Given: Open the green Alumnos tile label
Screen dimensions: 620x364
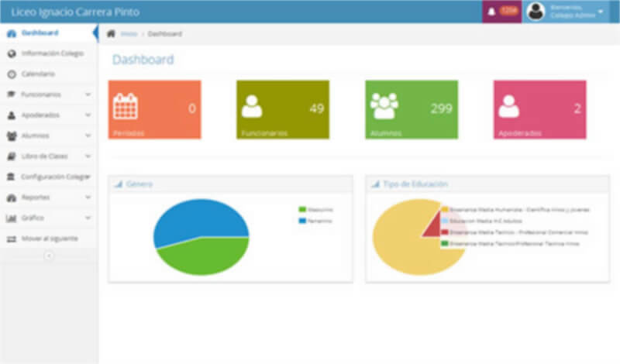Looking at the screenshot, I should click(x=385, y=133).
